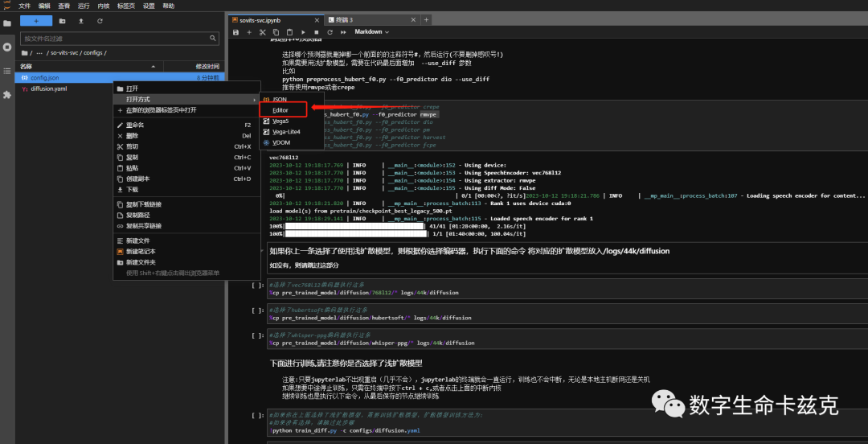
Task: Open the running terminals and kernels sidebar
Action: (x=7, y=47)
